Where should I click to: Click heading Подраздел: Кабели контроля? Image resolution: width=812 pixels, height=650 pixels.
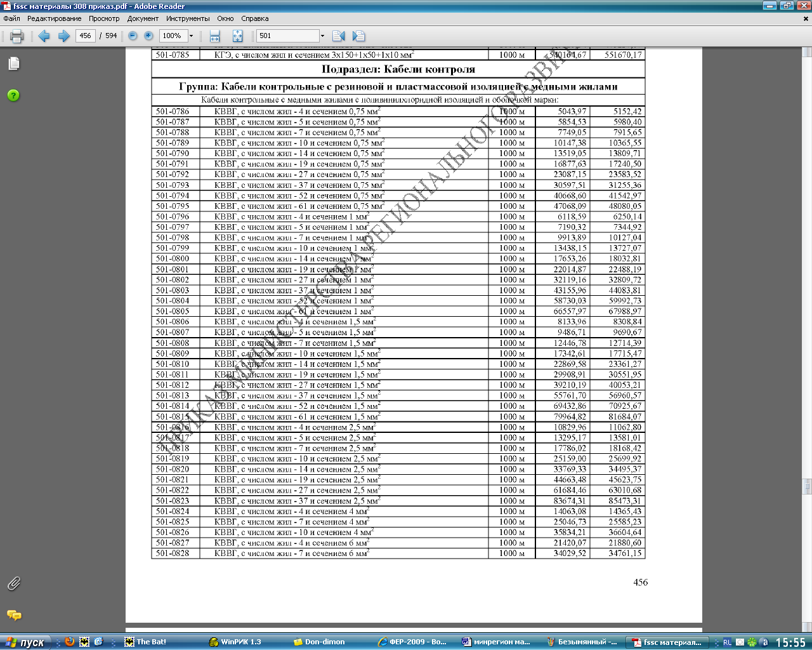[x=398, y=69]
